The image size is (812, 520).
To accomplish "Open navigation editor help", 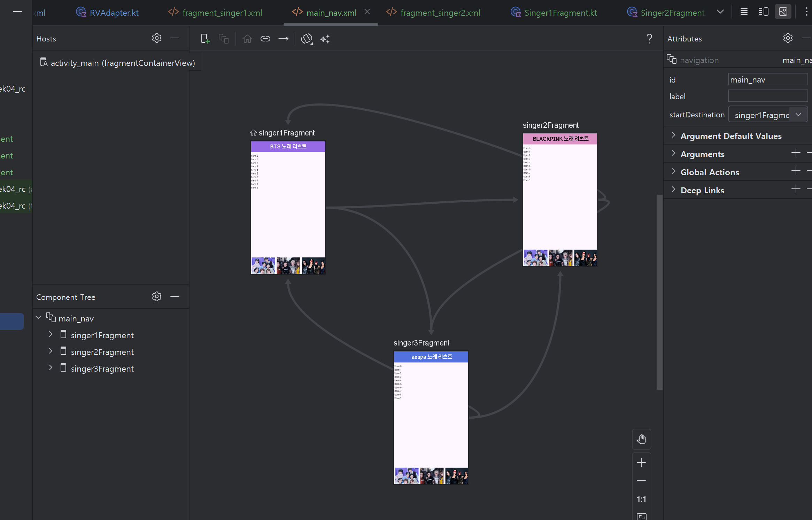I will coord(649,39).
